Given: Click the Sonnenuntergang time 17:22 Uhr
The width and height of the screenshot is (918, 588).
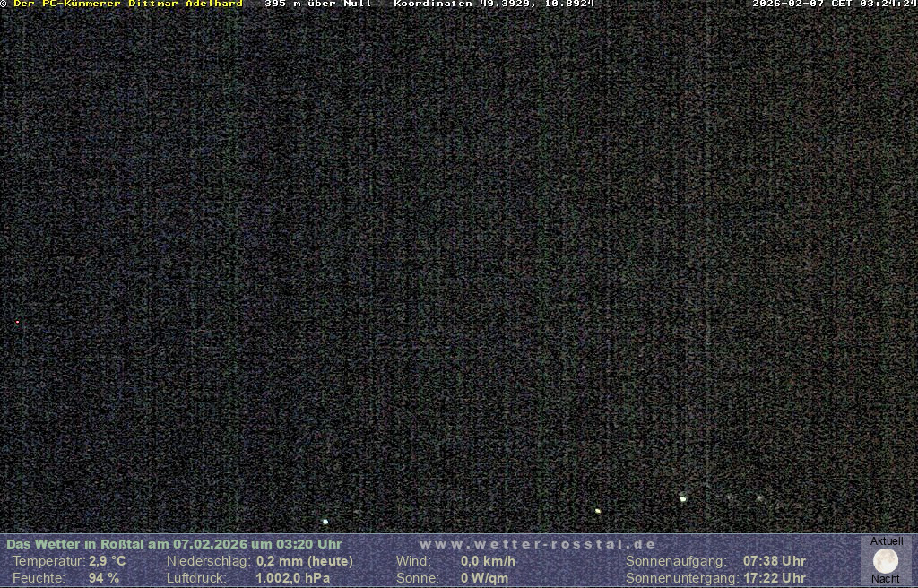Looking at the screenshot, I should 775,578.
